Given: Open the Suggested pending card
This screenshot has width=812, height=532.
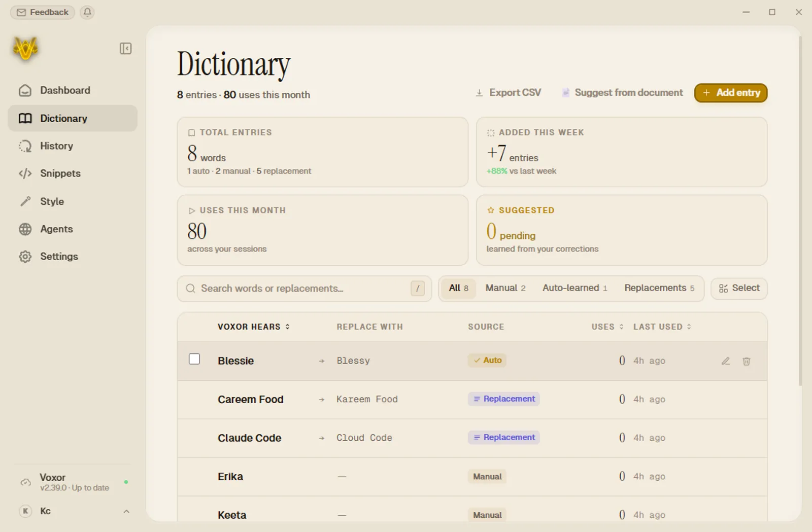Looking at the screenshot, I should [622, 230].
